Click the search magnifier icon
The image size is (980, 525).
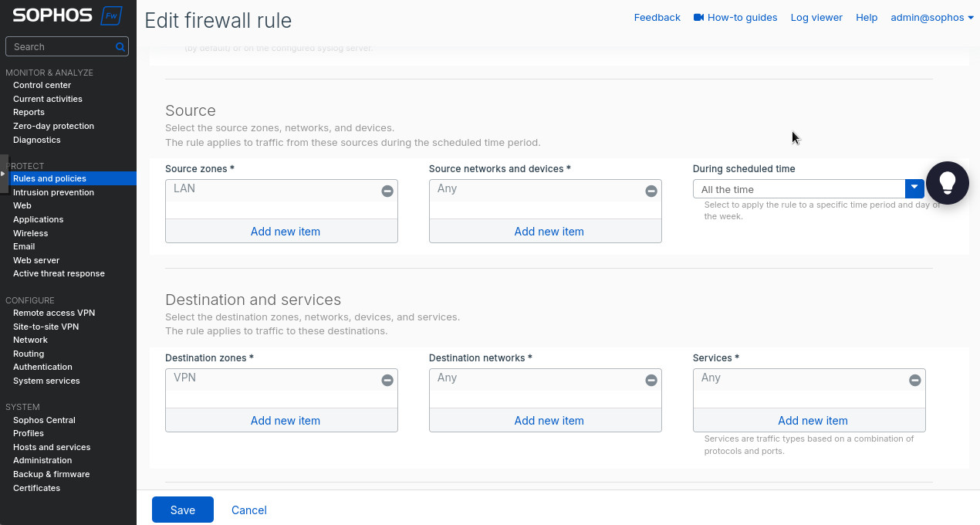tap(120, 47)
